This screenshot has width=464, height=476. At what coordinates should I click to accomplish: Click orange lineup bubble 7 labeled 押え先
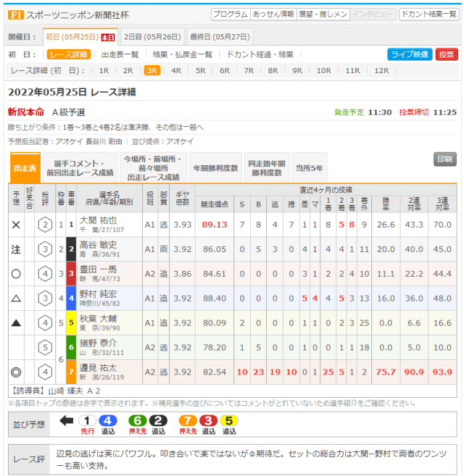188,421
